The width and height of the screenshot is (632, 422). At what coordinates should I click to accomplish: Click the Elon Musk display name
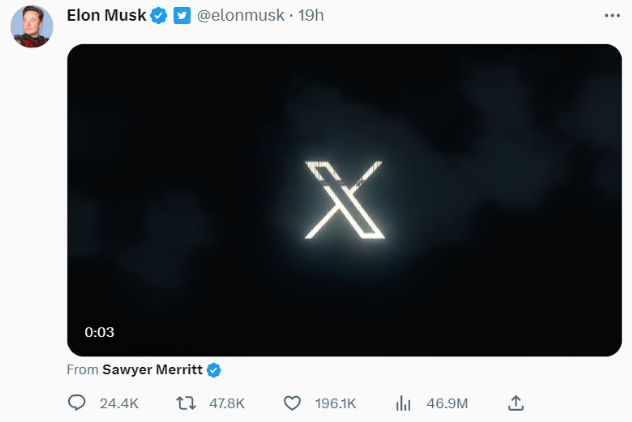[106, 16]
